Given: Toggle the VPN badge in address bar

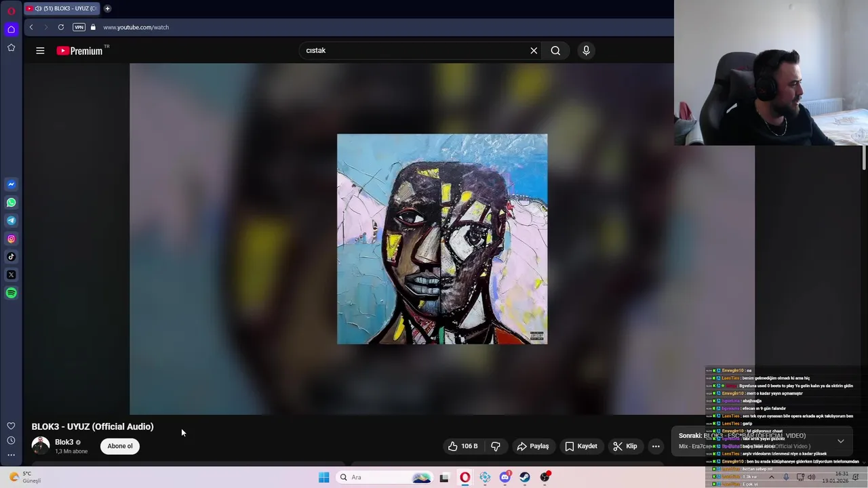Looking at the screenshot, I should click(x=79, y=27).
